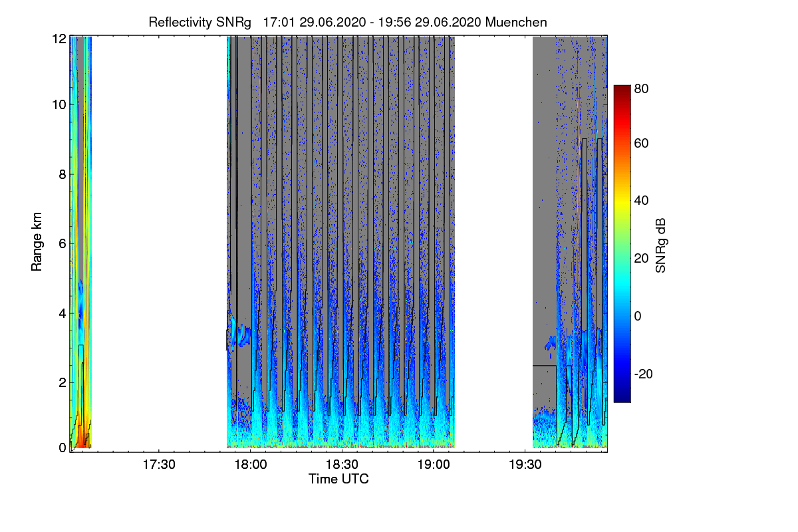Click the colorbar value 40

(642, 200)
